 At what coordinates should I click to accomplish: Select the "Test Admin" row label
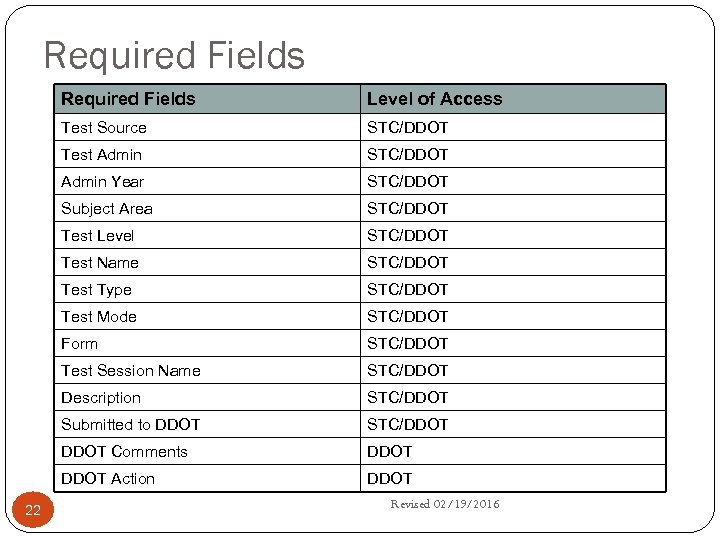101,155
